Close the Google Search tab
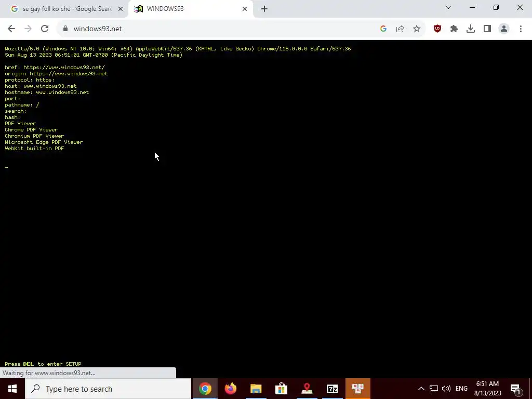This screenshot has width=532, height=399. [121, 9]
